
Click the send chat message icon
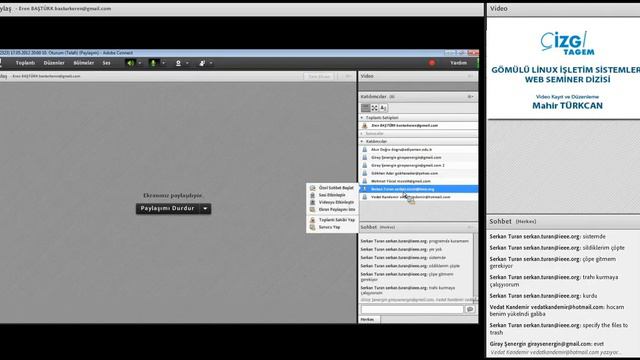(470, 309)
